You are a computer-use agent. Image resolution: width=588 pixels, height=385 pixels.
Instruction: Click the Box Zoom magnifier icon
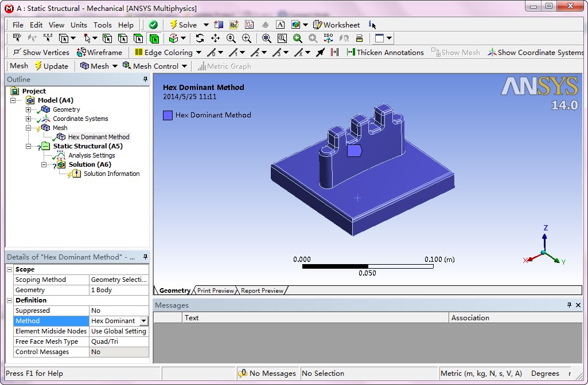(x=283, y=38)
